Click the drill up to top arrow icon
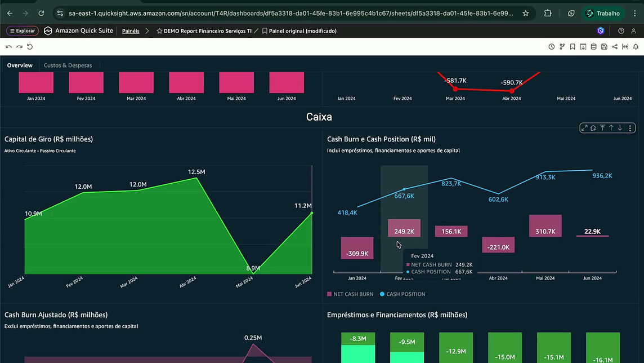 (602, 129)
